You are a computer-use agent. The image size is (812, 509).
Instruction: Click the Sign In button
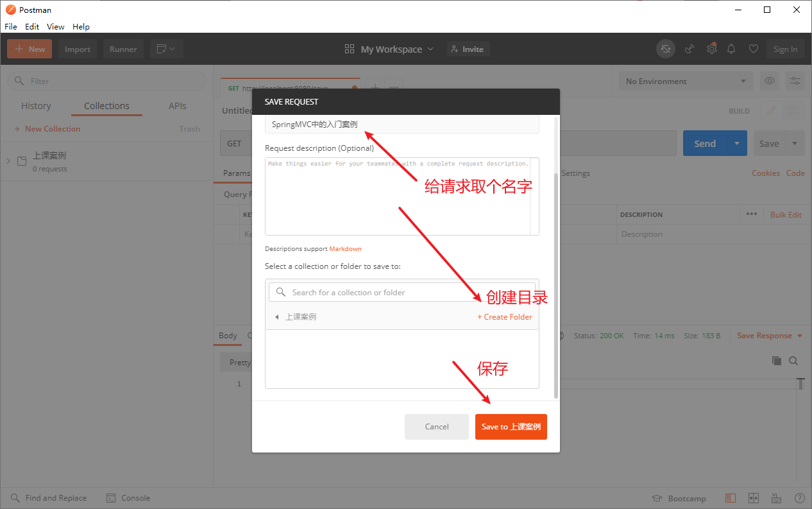(x=785, y=49)
